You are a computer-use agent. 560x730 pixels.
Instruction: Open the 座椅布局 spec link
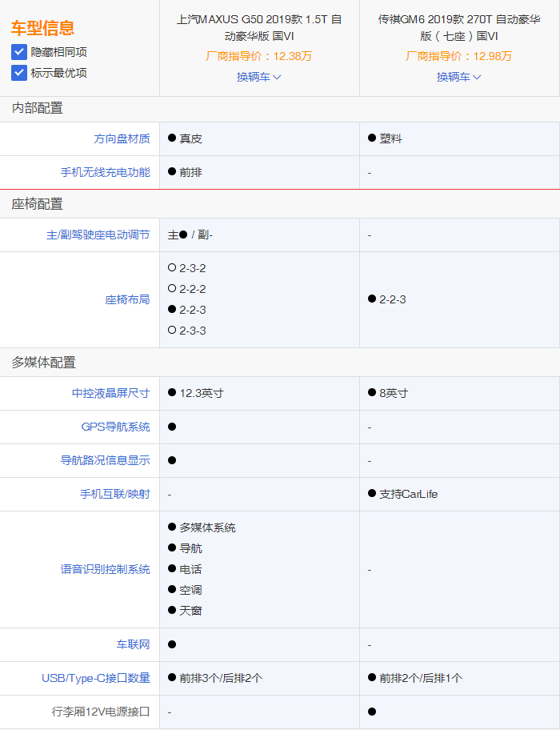[x=127, y=300]
